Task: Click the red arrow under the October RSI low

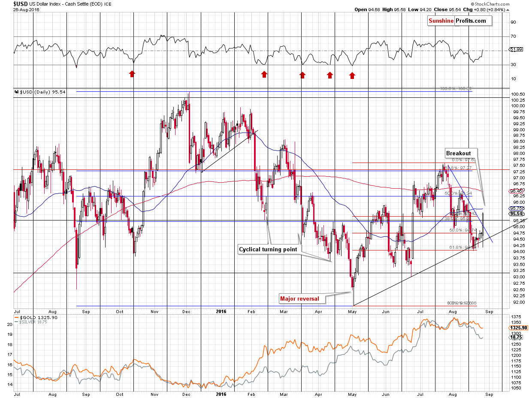Action: (132, 74)
